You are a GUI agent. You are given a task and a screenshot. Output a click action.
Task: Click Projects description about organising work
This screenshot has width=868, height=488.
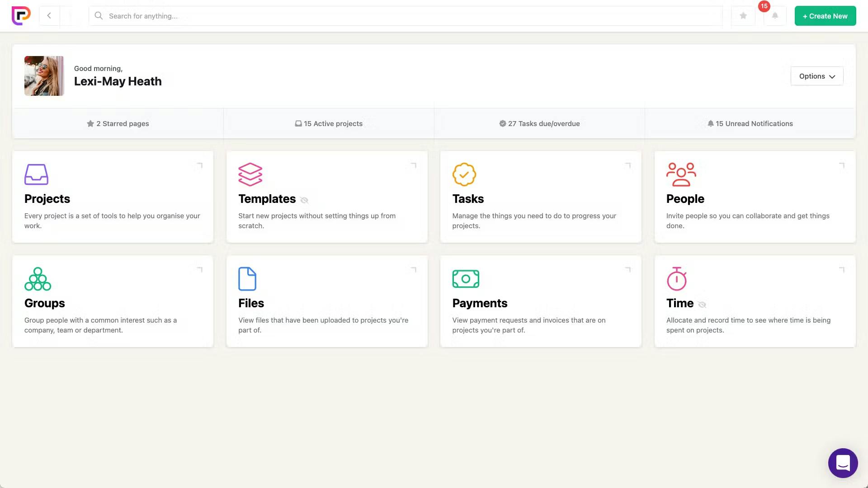pyautogui.click(x=112, y=221)
